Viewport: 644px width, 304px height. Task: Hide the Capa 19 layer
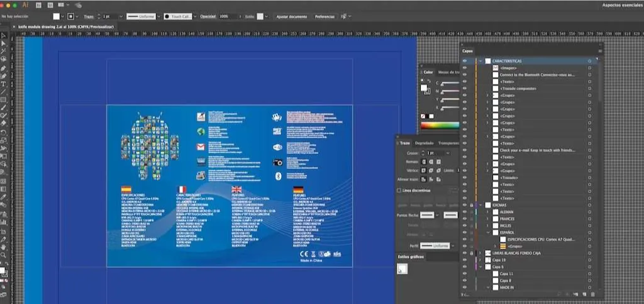465,260
